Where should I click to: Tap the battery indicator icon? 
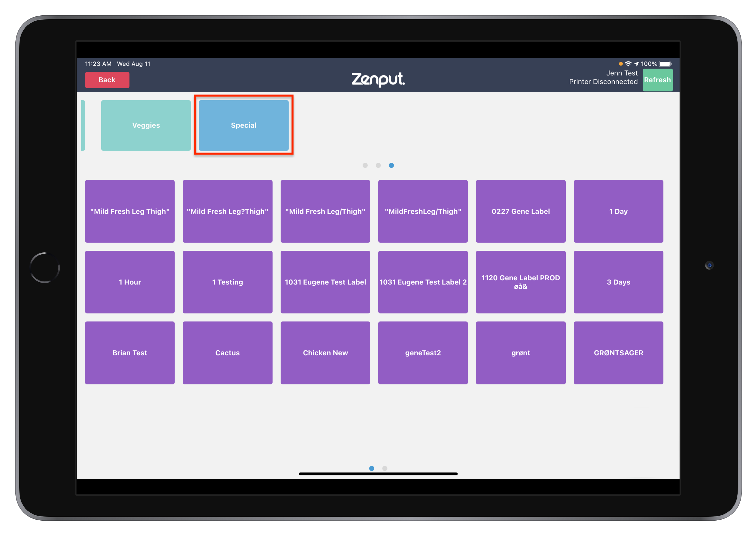(x=665, y=64)
